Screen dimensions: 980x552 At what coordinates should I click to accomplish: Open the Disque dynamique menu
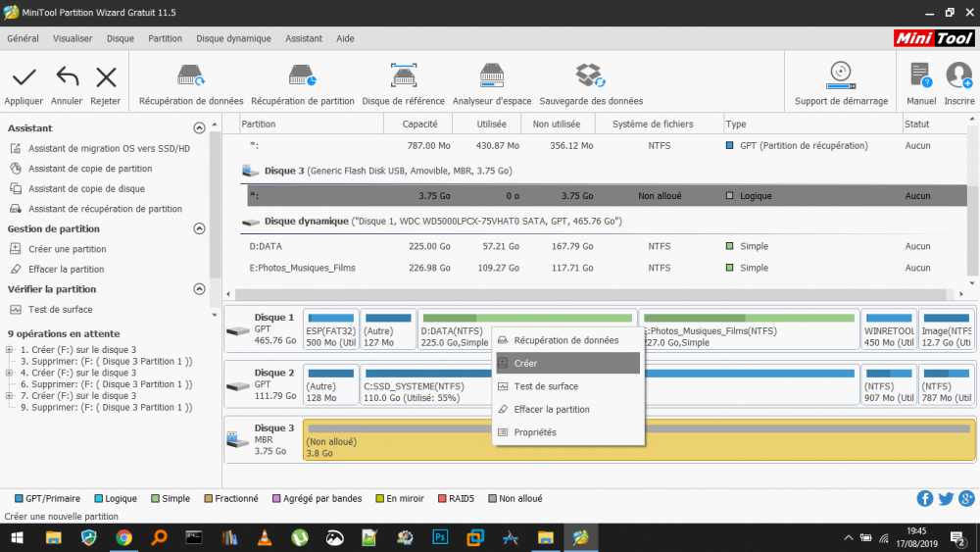point(233,38)
